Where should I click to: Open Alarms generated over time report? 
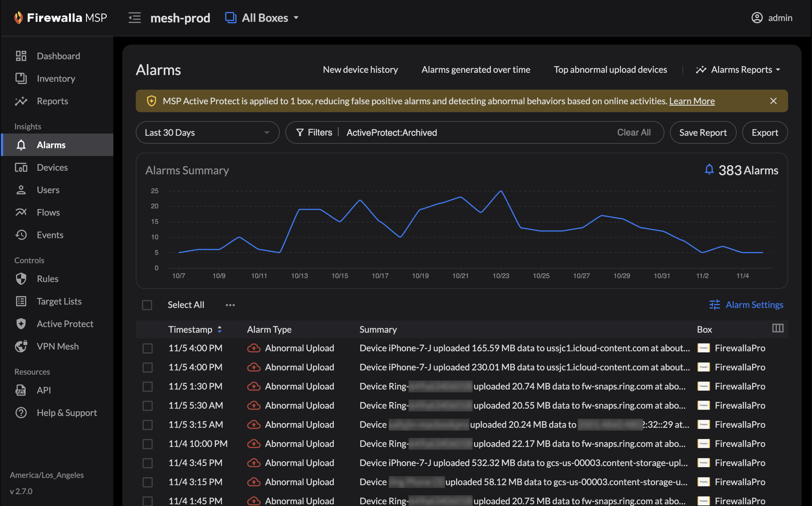[x=476, y=70]
